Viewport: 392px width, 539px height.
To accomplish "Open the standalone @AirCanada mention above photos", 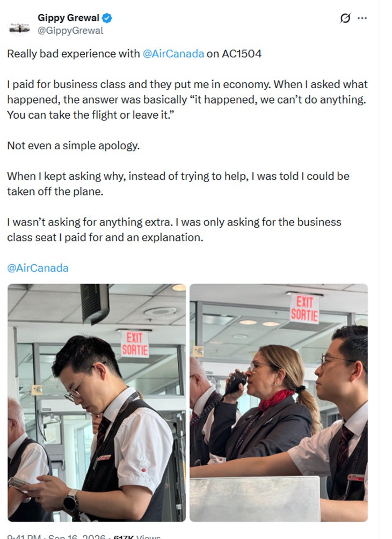I will 38,268.
